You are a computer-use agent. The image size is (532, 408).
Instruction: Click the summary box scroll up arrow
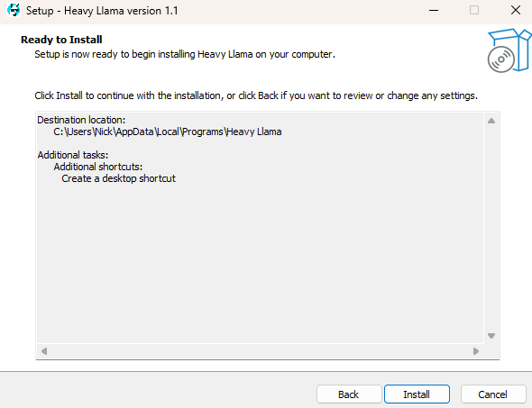pyautogui.click(x=491, y=121)
